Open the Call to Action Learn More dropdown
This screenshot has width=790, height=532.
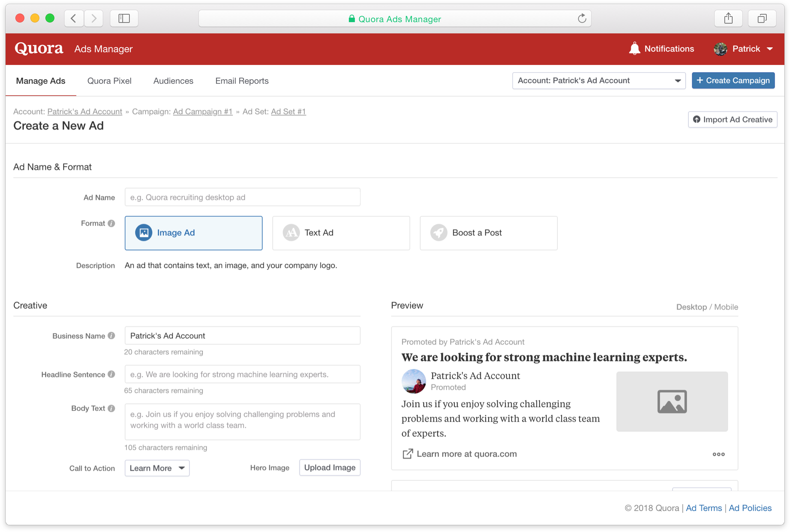157,468
